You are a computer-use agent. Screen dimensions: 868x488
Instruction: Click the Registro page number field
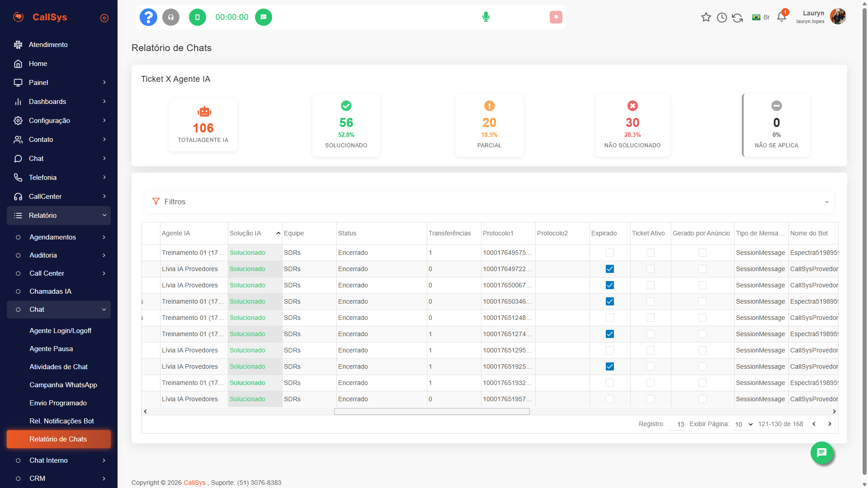677,424
